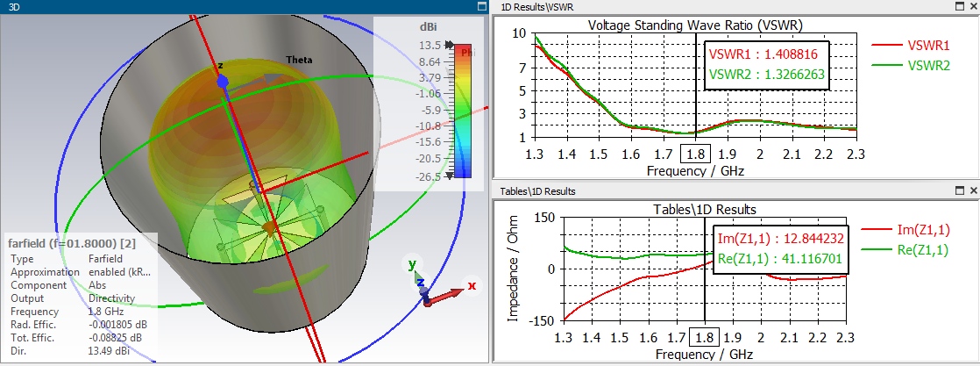
Task: Click the 3D panel title bar
Action: pos(237,6)
